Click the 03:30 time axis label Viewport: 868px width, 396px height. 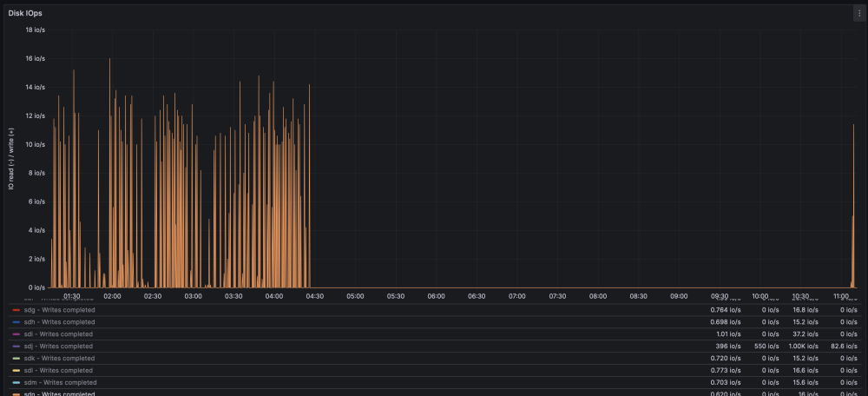[x=233, y=296]
